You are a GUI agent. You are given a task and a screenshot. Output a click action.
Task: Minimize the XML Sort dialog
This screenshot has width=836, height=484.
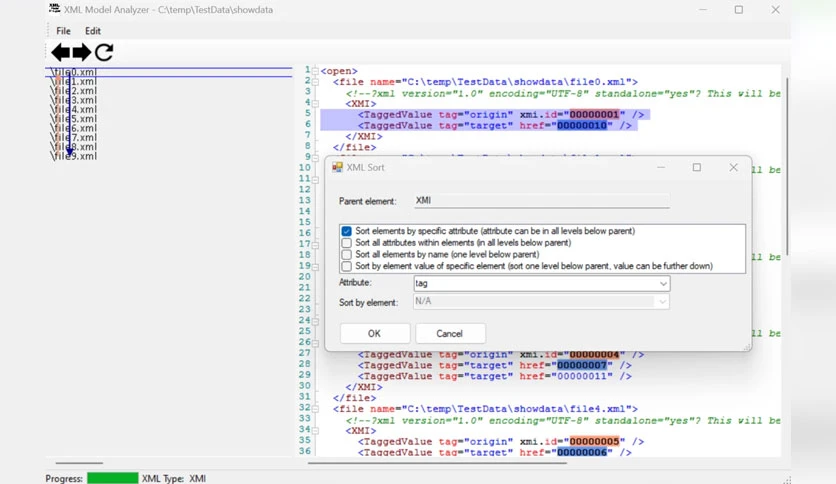click(661, 167)
